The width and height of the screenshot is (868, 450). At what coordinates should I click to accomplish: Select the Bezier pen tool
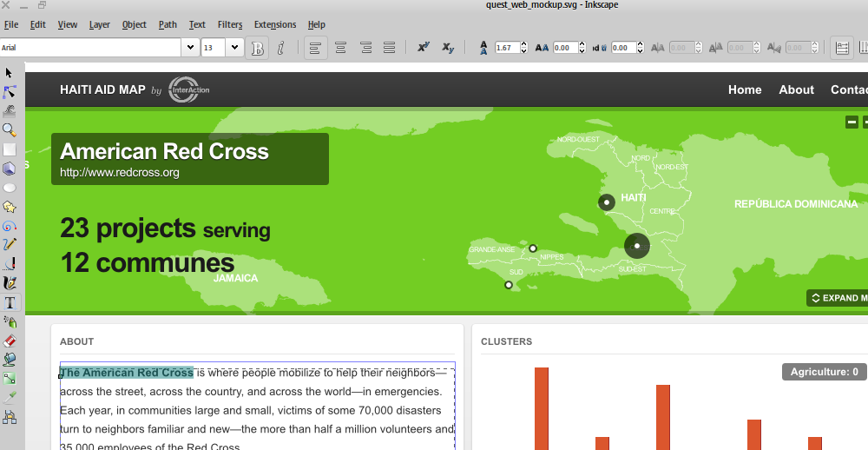[x=9, y=264]
